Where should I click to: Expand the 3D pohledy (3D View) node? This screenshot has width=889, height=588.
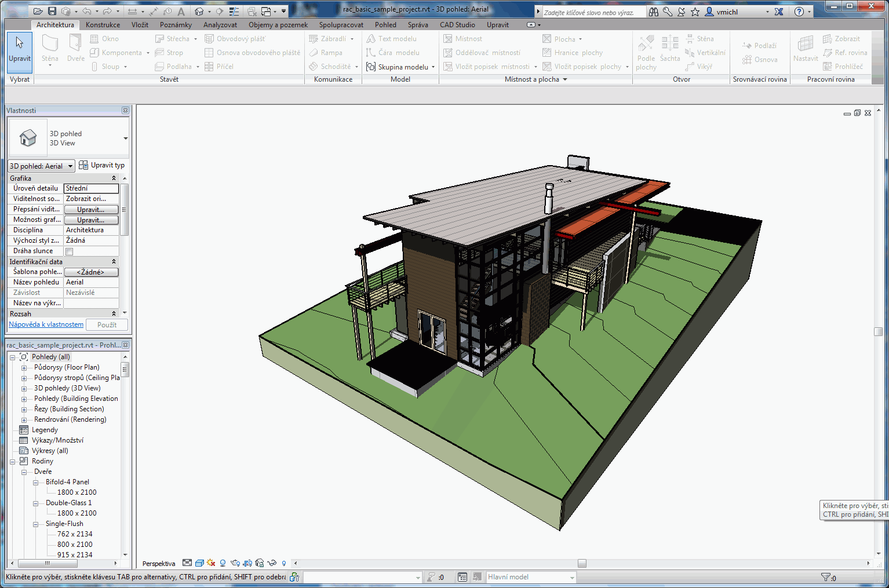click(x=24, y=389)
